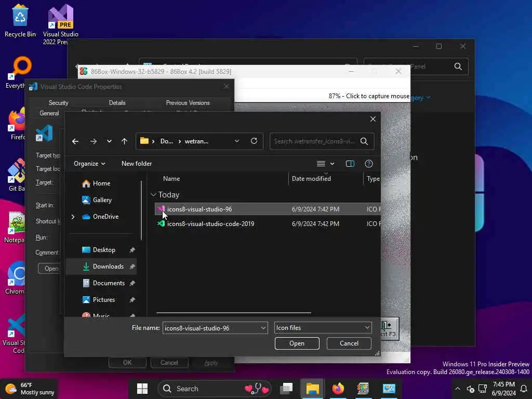The height and width of the screenshot is (399, 532).
Task: Click the Open button in file dialog
Action: point(297,344)
